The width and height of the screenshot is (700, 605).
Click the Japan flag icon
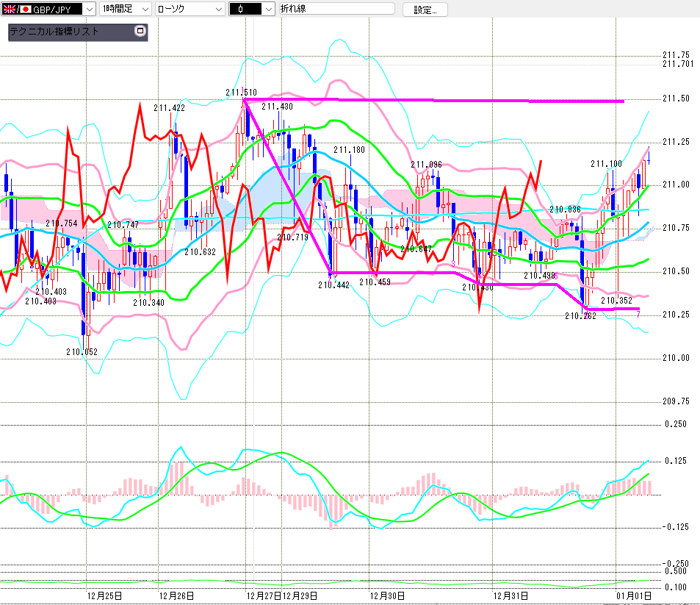pos(26,9)
